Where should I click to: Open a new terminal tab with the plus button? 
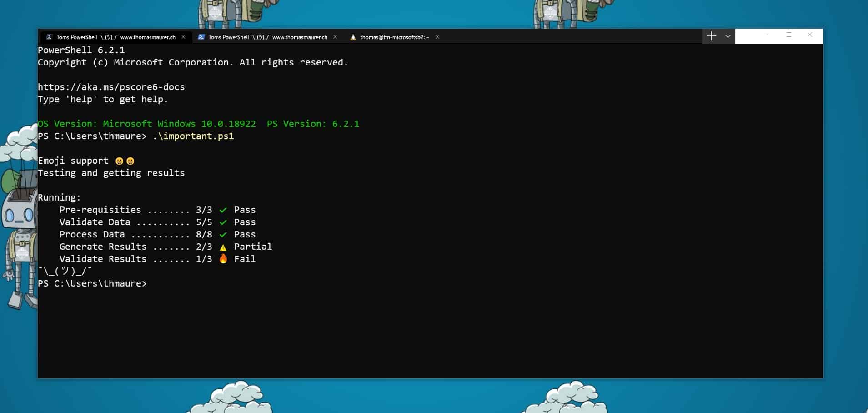point(711,36)
